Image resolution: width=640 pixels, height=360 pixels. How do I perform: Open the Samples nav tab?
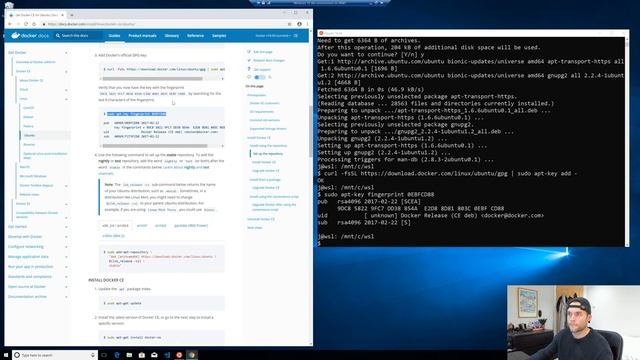coord(219,36)
